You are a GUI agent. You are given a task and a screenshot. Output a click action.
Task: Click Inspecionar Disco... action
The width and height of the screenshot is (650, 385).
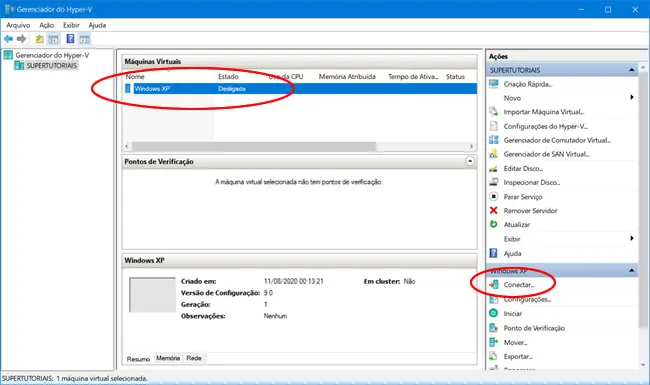[532, 182]
